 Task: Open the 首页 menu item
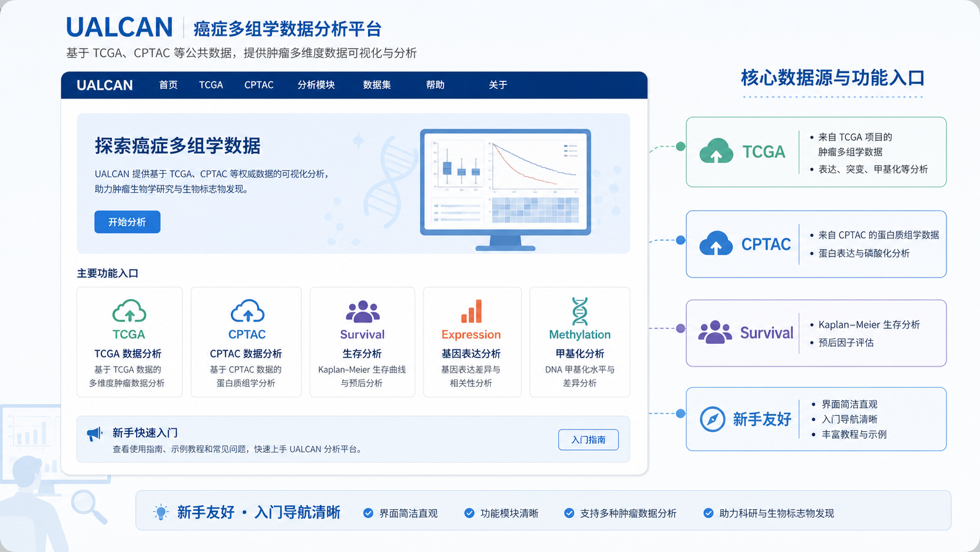(168, 85)
